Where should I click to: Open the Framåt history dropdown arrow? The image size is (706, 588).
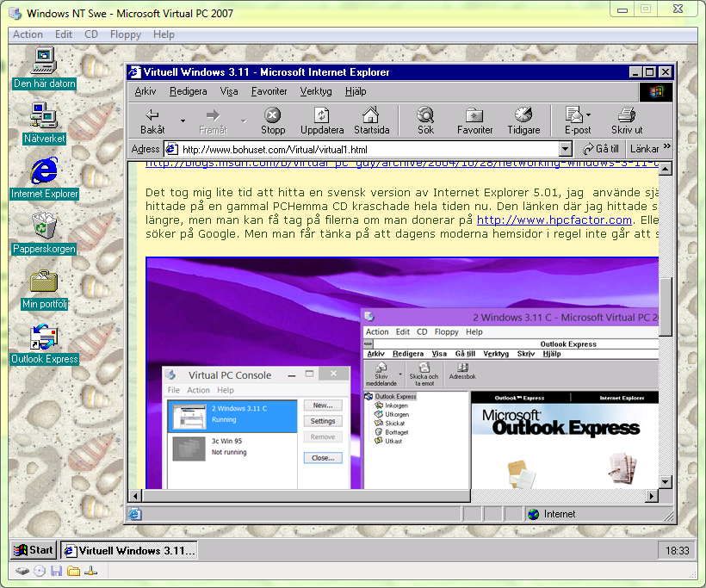click(244, 121)
